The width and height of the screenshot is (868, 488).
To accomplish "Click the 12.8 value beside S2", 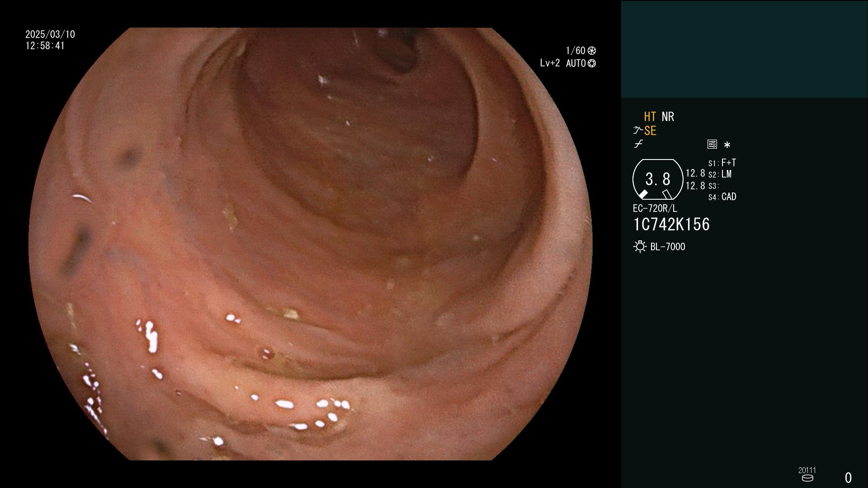I will (695, 174).
